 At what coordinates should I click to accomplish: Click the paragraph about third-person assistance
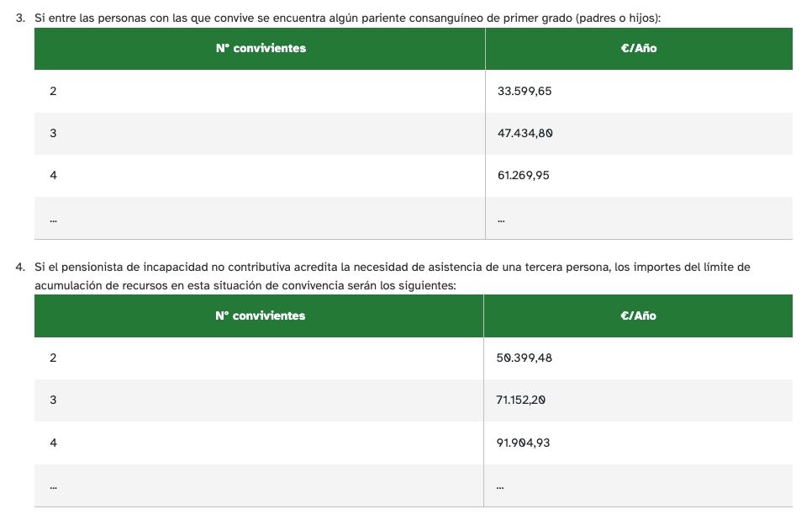point(393,276)
